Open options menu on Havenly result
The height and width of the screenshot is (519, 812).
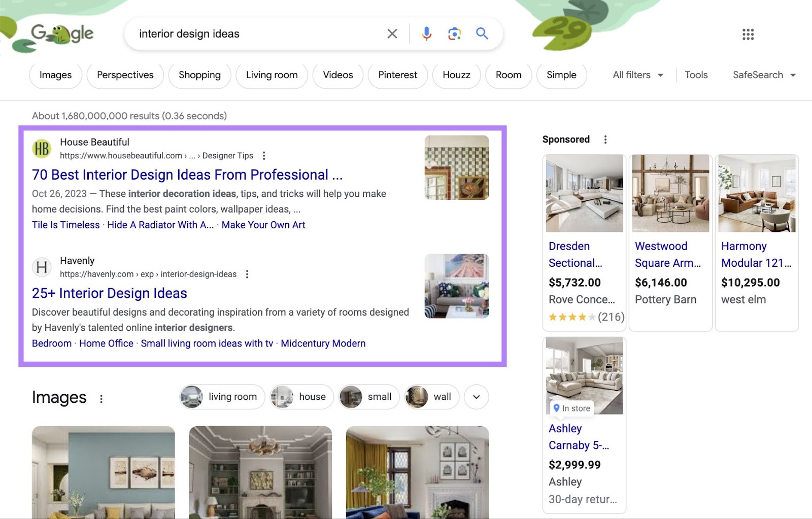coord(247,273)
